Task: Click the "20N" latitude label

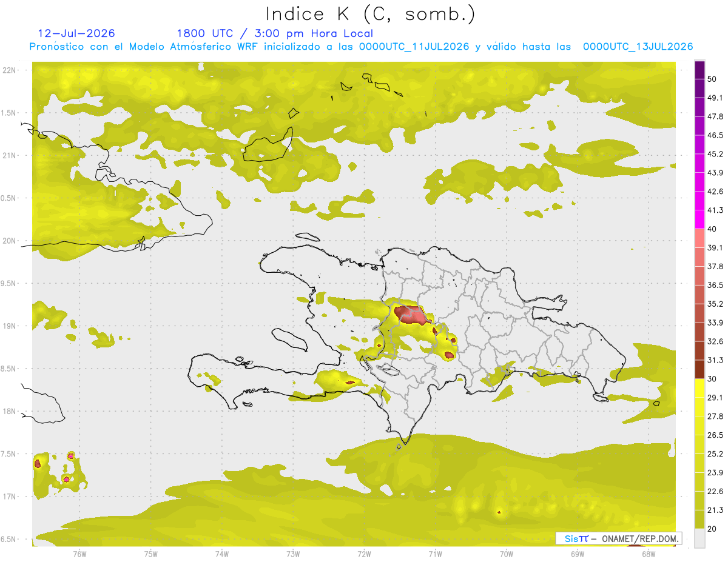Action: [10, 241]
